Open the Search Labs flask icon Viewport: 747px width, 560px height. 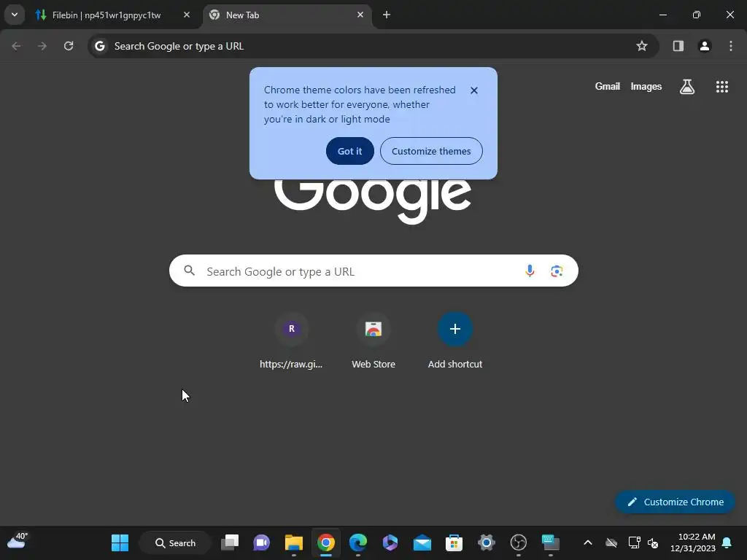(687, 87)
